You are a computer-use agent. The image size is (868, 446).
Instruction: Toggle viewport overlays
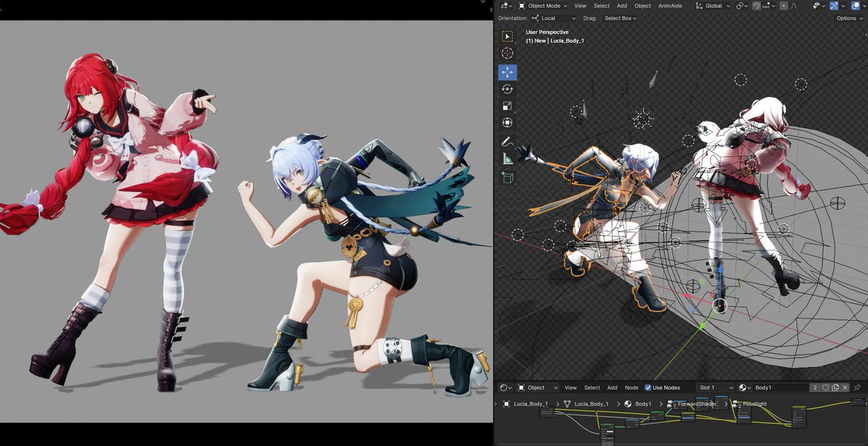[855, 6]
